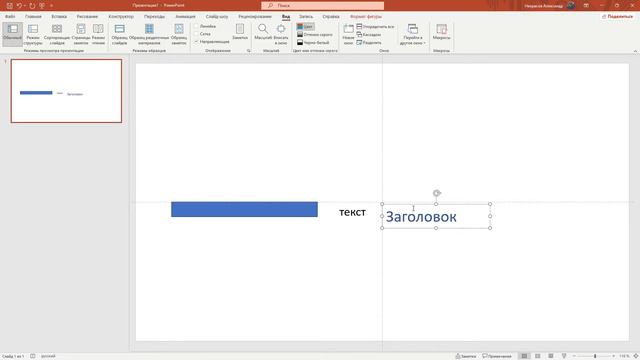Open the Home (Главная) tab
The width and height of the screenshot is (640, 360).
pyautogui.click(x=33, y=17)
